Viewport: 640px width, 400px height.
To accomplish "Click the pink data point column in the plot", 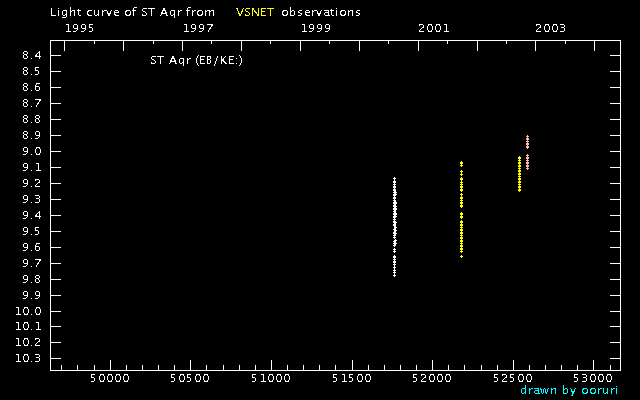I will tap(527, 152).
